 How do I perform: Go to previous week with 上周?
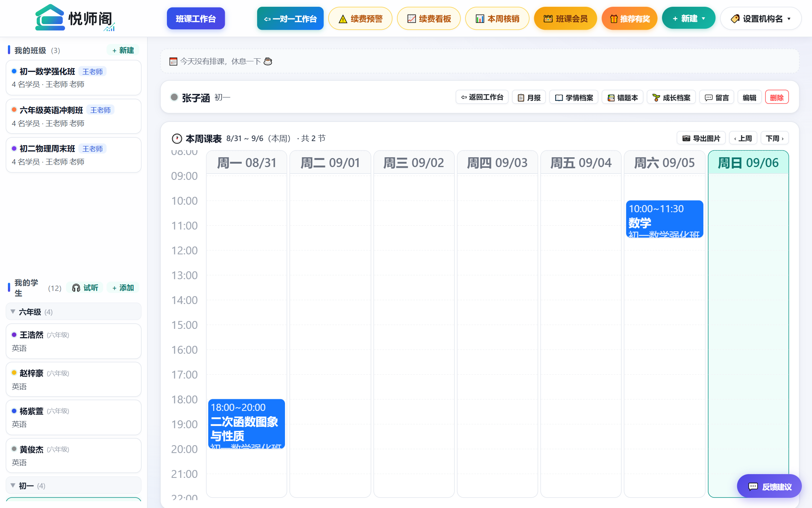coord(743,138)
